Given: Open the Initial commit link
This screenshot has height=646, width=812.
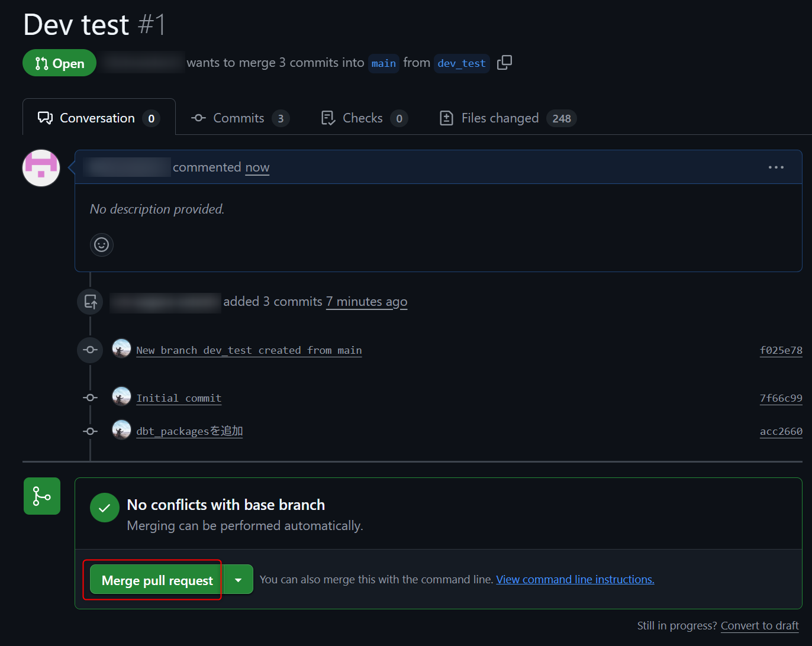Looking at the screenshot, I should [x=179, y=398].
